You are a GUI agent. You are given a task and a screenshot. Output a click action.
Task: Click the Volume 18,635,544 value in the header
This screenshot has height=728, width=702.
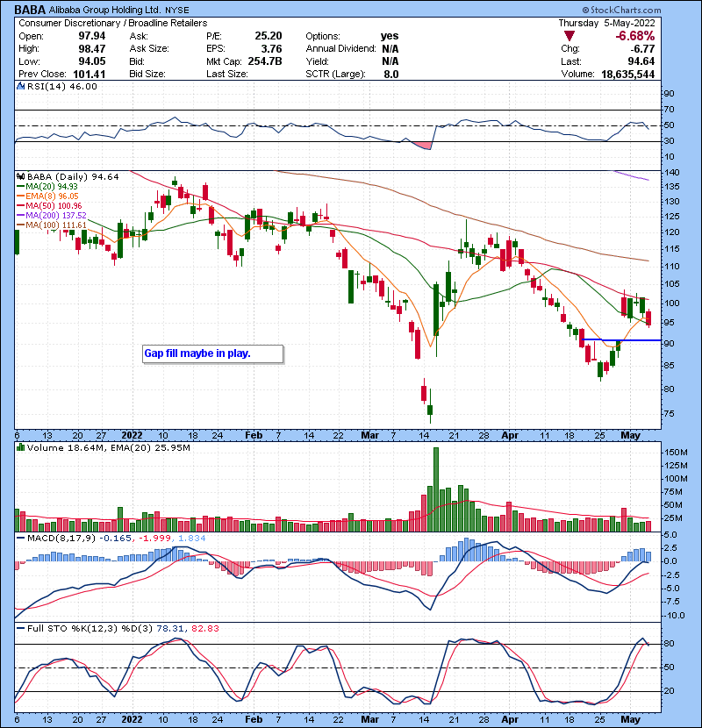(x=627, y=74)
